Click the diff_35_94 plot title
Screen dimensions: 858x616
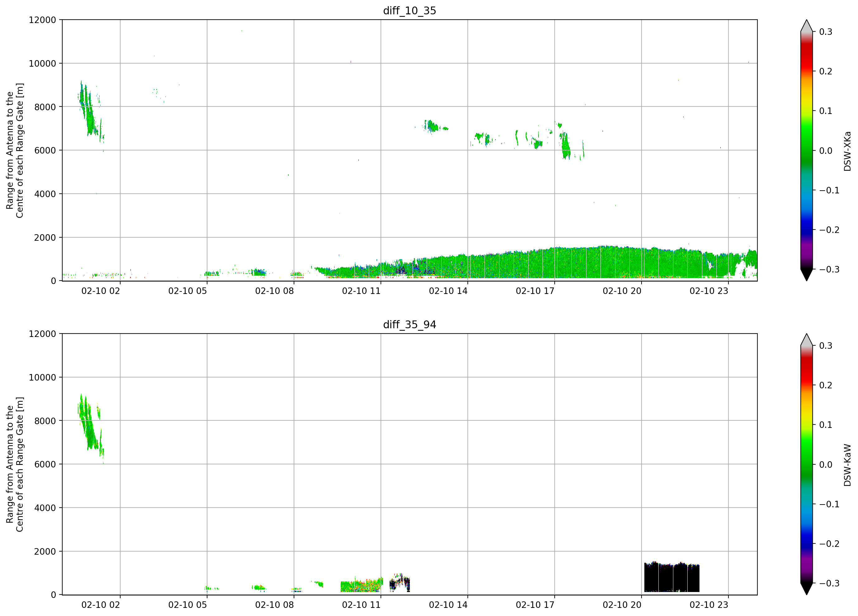coord(409,325)
